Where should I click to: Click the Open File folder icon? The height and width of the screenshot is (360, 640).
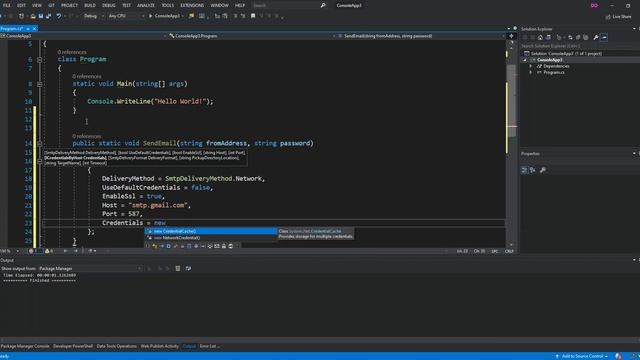point(33,16)
